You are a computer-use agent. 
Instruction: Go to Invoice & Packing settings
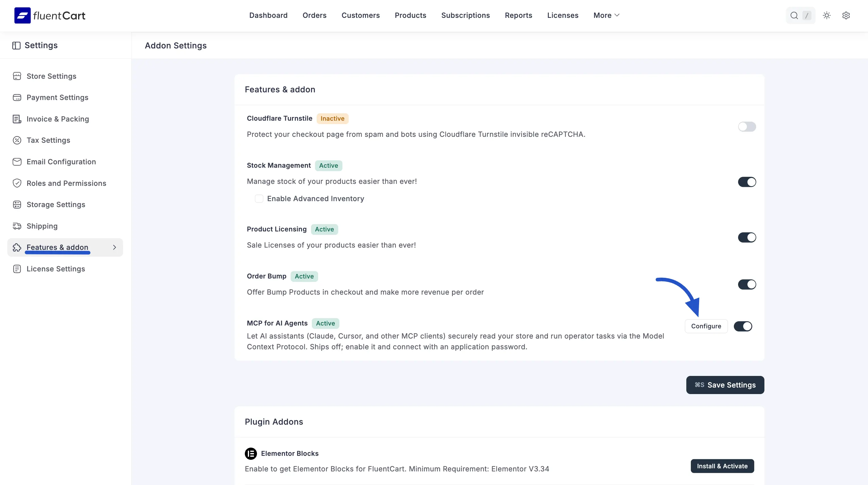(x=58, y=119)
